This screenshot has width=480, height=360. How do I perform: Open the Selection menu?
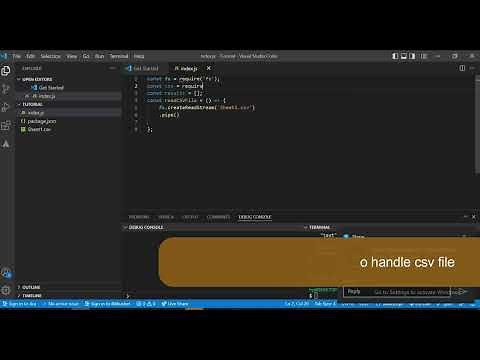point(50,56)
